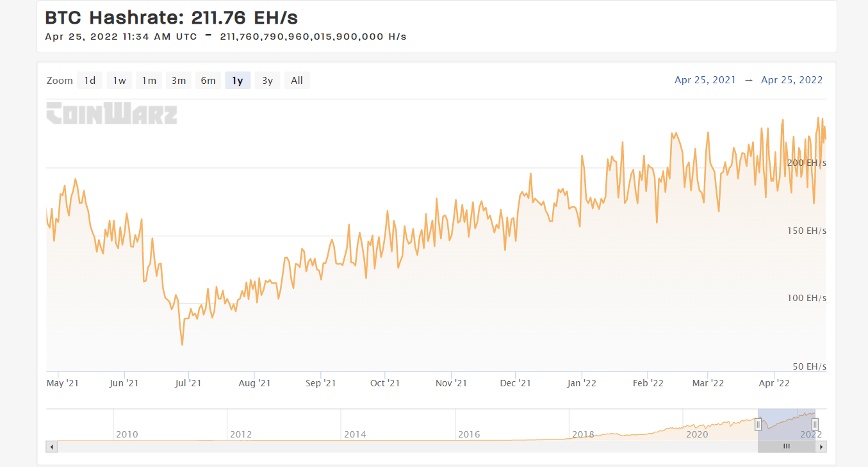Click the 2020 navigator year label

pyautogui.click(x=697, y=434)
